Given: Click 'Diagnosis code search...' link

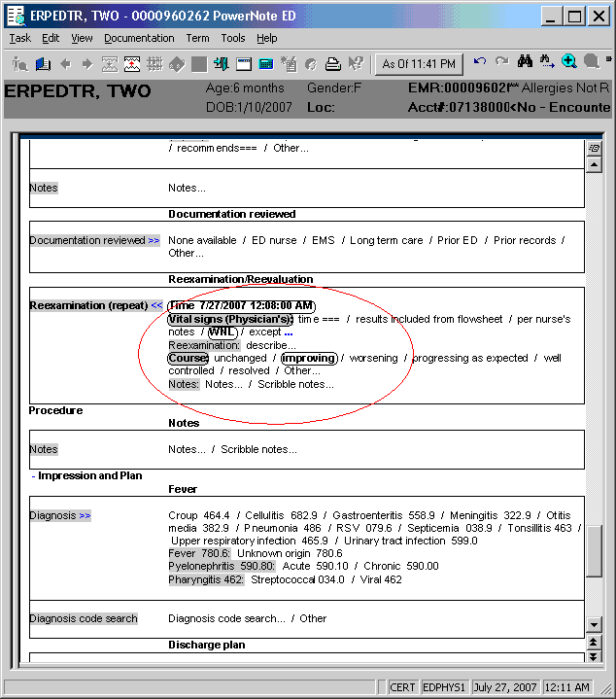Looking at the screenshot, I should coord(226,618).
